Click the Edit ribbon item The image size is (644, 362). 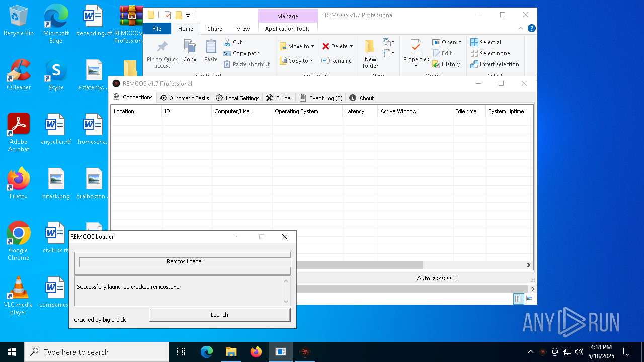442,53
